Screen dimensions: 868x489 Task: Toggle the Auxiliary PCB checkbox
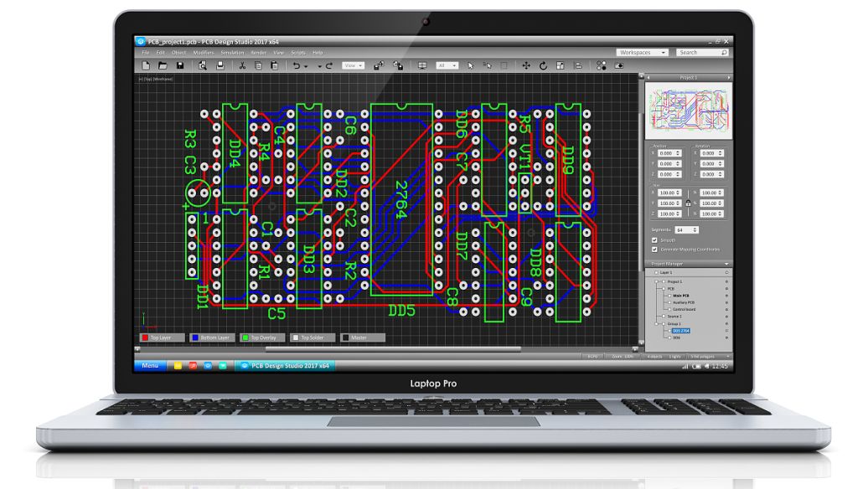(x=669, y=302)
